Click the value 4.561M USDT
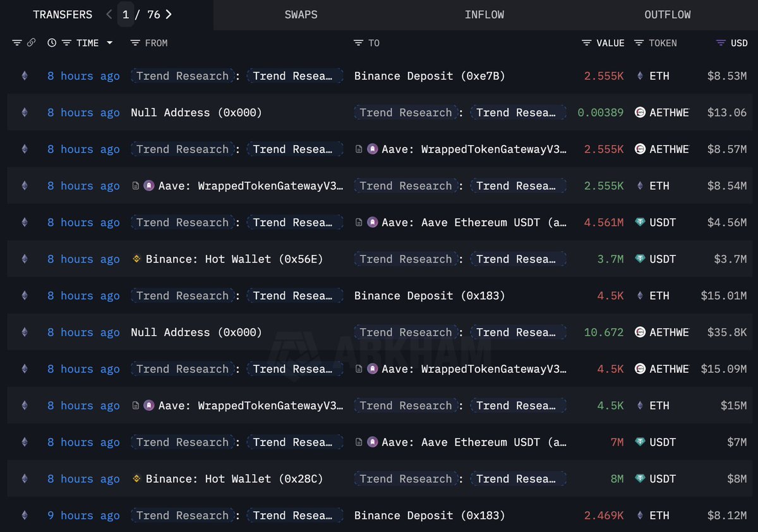This screenshot has height=532, width=758. point(604,222)
